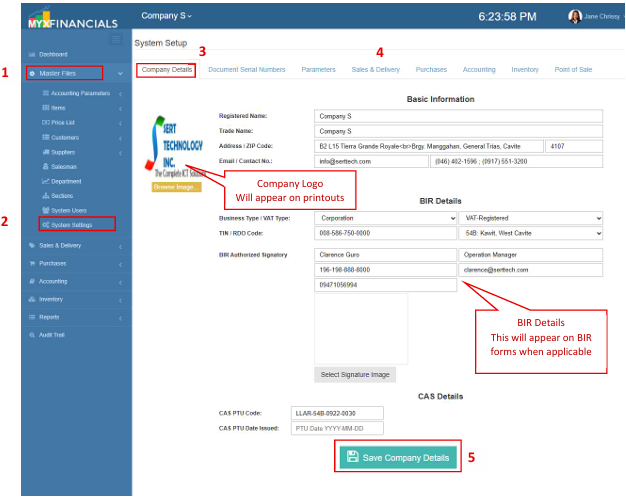The image size is (626, 498).
Task: Click Save Company Details button
Action: (x=398, y=457)
